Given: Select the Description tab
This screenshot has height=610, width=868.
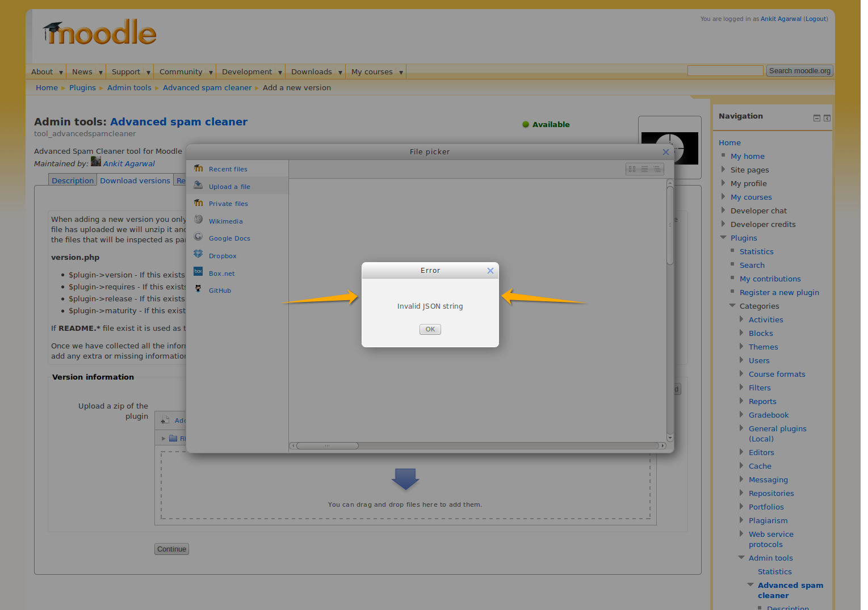Looking at the screenshot, I should (x=73, y=180).
